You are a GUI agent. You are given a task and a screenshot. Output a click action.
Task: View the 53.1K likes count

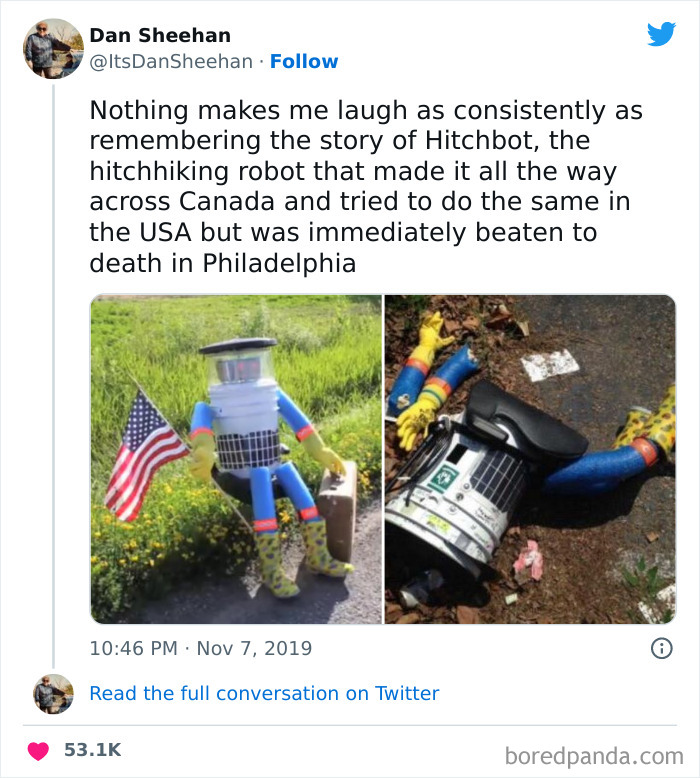[x=92, y=749]
